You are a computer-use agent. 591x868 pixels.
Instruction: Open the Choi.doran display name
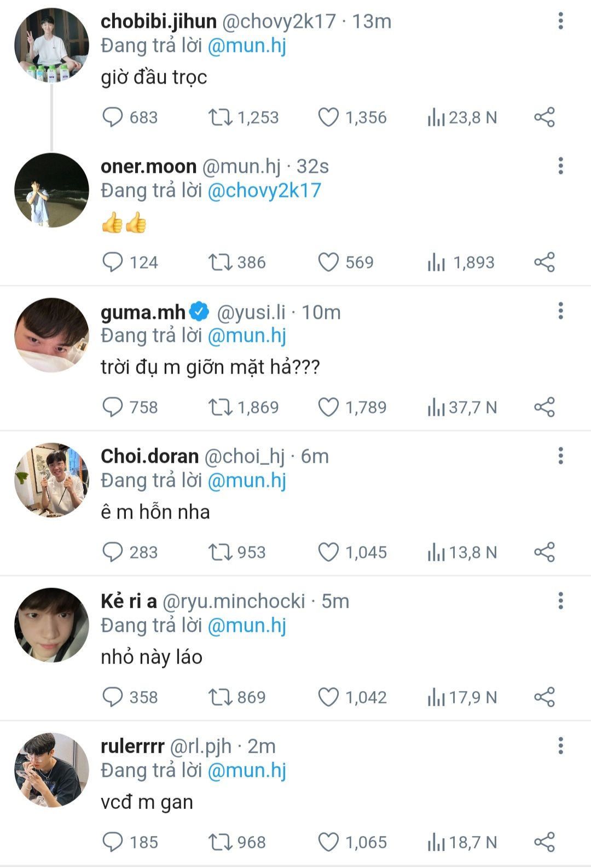tap(149, 456)
